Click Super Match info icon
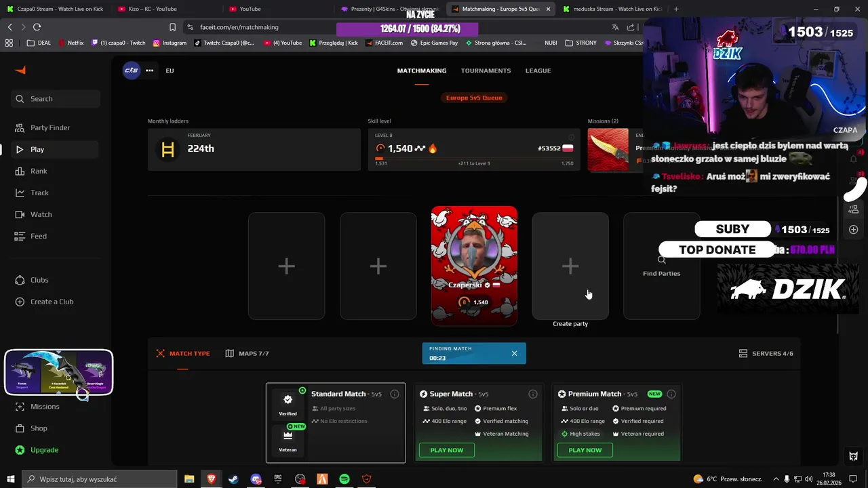 tap(533, 394)
